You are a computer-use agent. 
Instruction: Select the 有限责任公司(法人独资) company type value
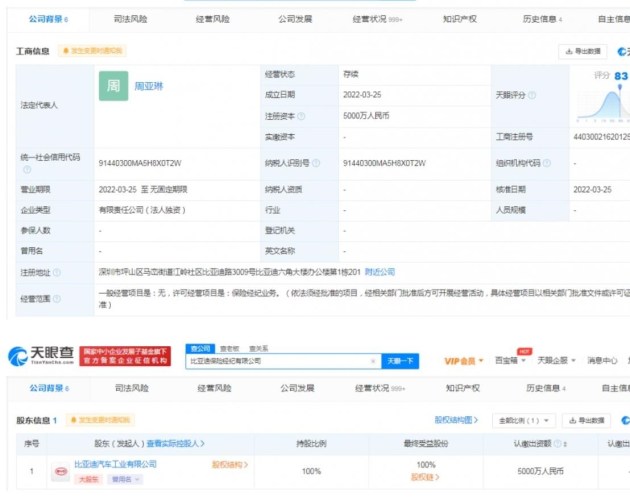pyautogui.click(x=142, y=210)
